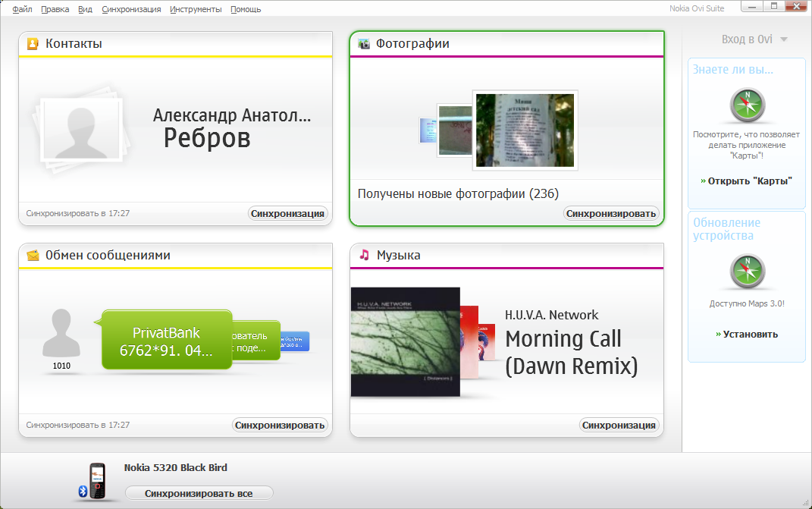Click the 'Знаете ли вы...' heading
Screen dimensions: 812x509
click(732, 70)
